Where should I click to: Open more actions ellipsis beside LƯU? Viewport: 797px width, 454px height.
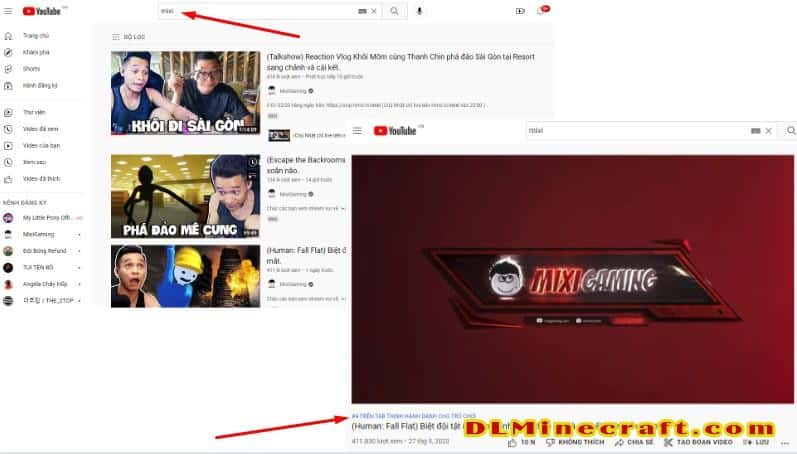(x=785, y=443)
